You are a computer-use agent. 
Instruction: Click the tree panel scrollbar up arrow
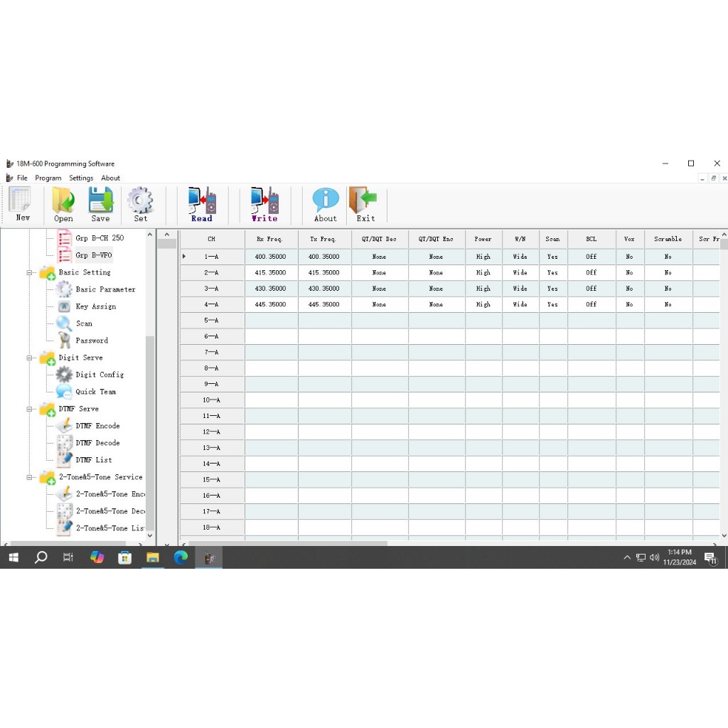pos(150,235)
